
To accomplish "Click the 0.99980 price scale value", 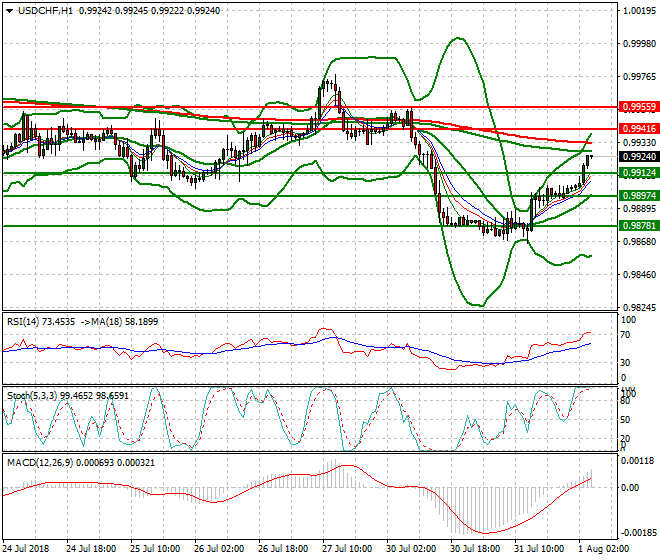I will (x=639, y=44).
